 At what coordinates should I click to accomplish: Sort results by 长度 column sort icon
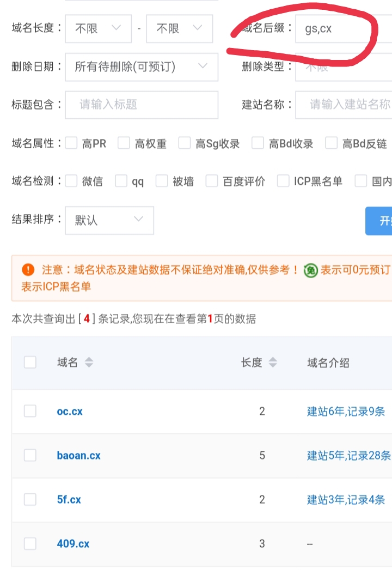(273, 362)
